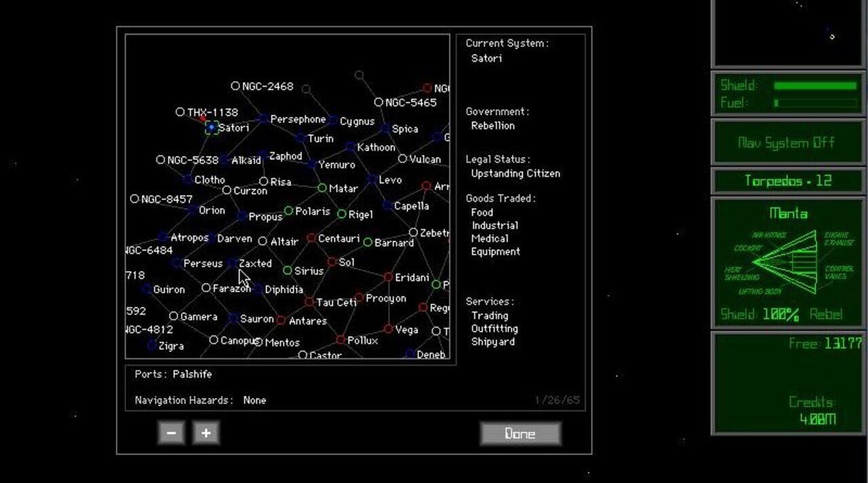
Task: Click the radar display screen
Action: [x=787, y=33]
